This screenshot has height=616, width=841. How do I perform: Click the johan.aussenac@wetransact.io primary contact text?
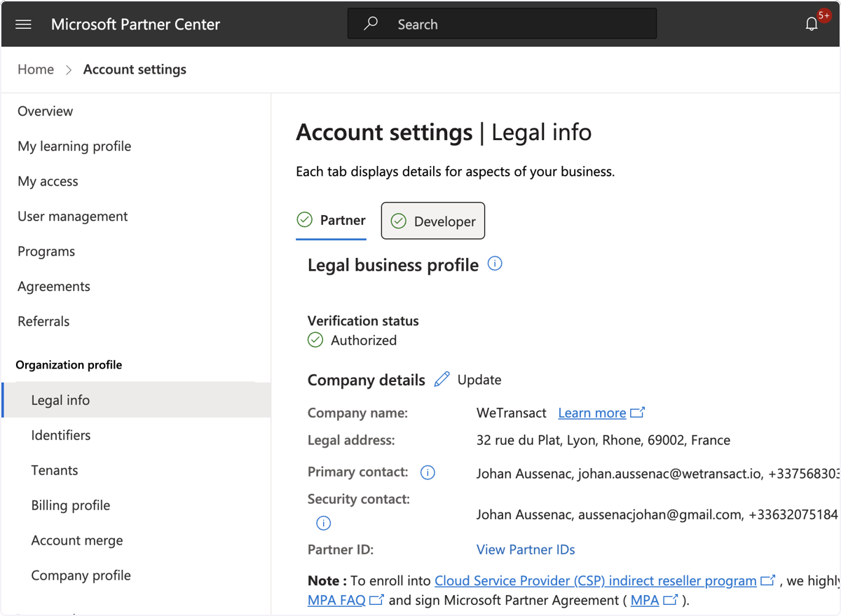click(x=669, y=474)
